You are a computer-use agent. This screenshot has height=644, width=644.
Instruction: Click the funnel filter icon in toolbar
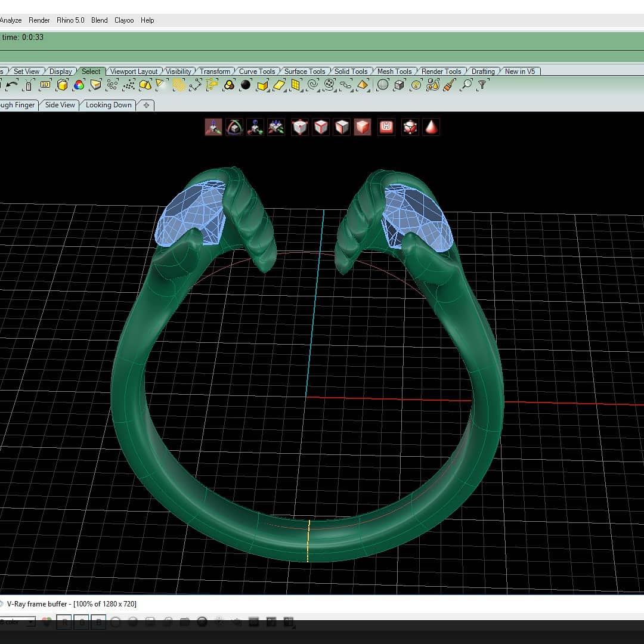[482, 85]
